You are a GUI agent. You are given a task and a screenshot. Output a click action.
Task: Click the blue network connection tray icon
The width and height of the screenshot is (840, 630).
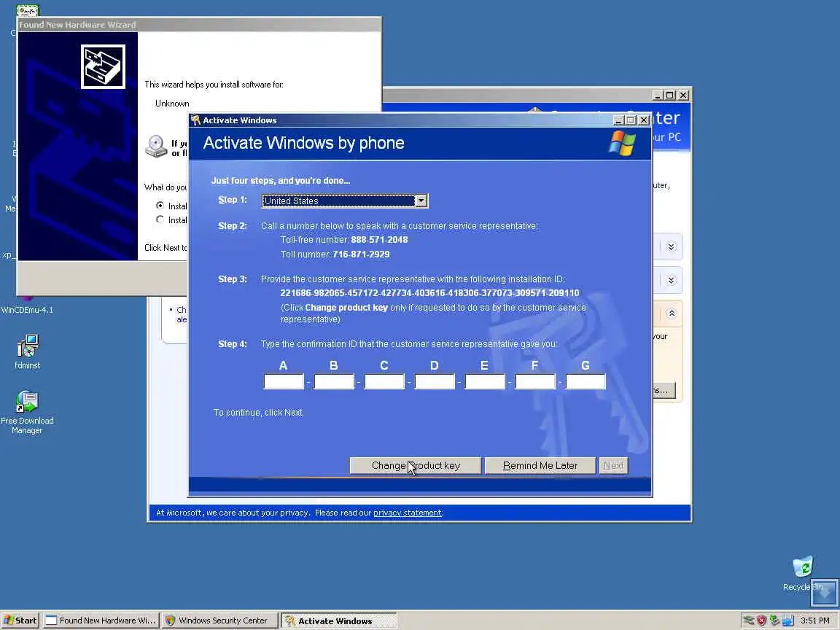tap(787, 621)
